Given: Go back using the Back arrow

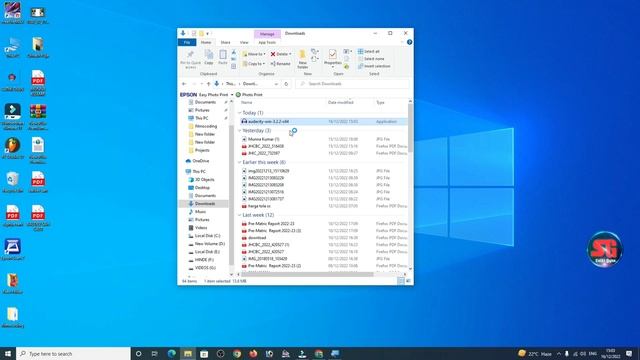Looking at the screenshot, I should click(x=184, y=84).
